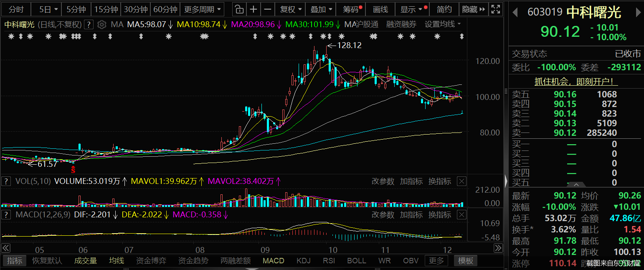
Task: Select the KDJ indicator tab
Action: click(304, 261)
